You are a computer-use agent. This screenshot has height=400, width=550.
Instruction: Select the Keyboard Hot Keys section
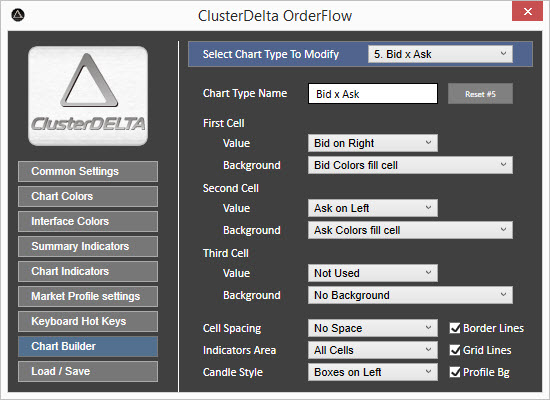(88, 321)
